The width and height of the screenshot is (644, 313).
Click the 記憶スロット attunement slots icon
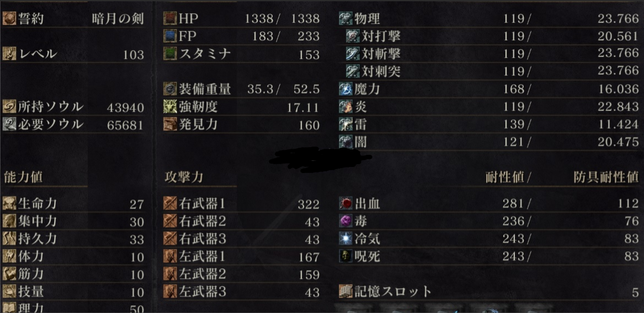pyautogui.click(x=346, y=292)
